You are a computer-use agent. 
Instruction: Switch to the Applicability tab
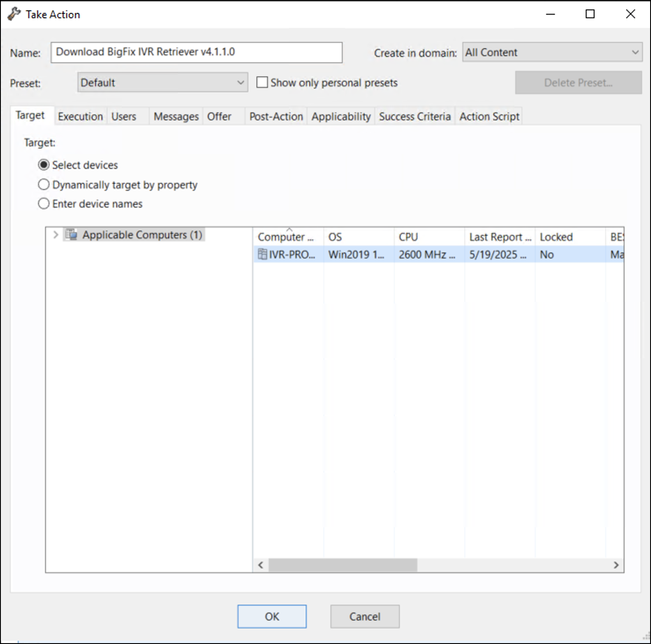pos(341,116)
